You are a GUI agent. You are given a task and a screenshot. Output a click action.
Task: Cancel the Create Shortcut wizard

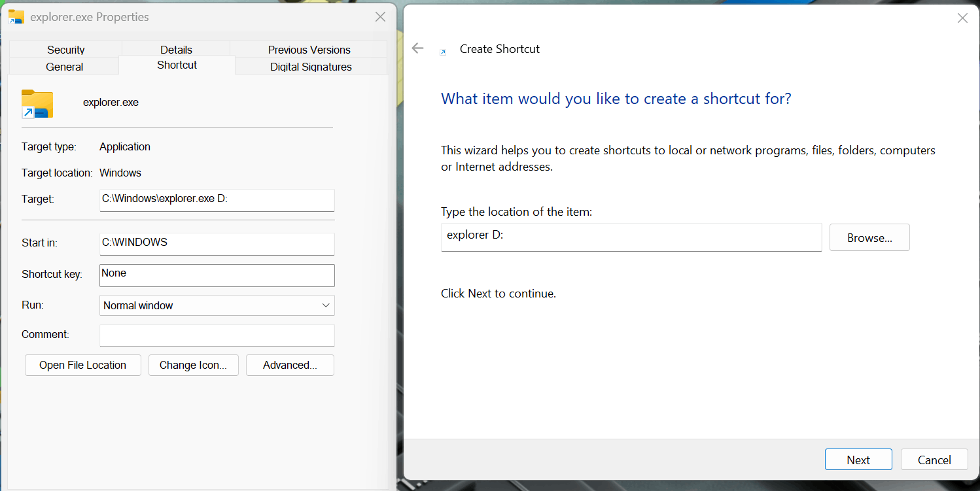934,460
